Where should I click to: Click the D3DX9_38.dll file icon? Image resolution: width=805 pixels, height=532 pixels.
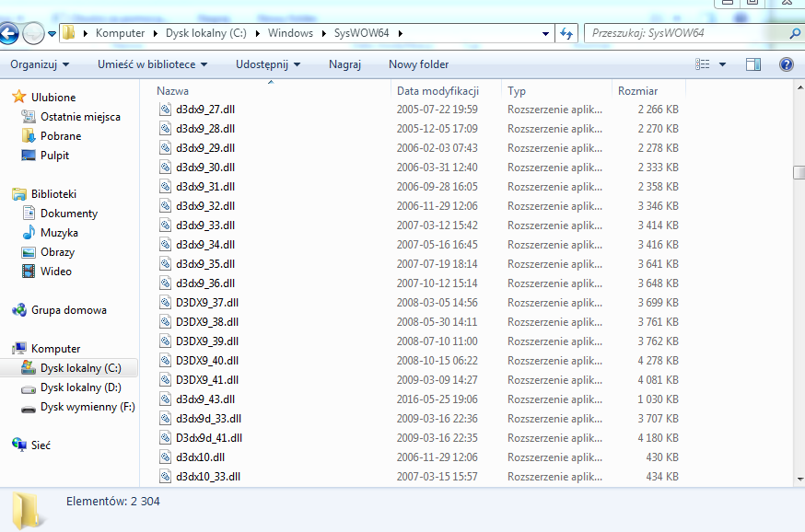coord(165,322)
